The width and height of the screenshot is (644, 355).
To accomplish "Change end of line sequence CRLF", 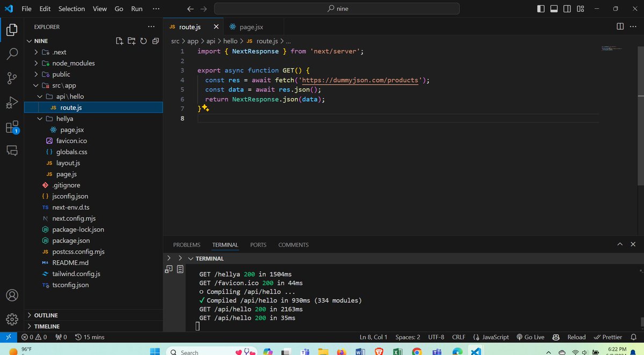I will [x=459, y=337].
